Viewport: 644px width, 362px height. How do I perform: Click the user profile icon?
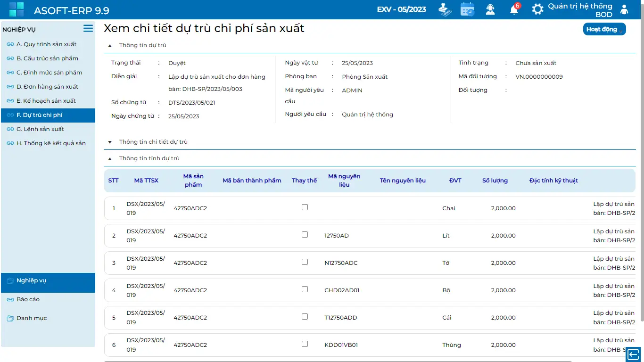(624, 9)
